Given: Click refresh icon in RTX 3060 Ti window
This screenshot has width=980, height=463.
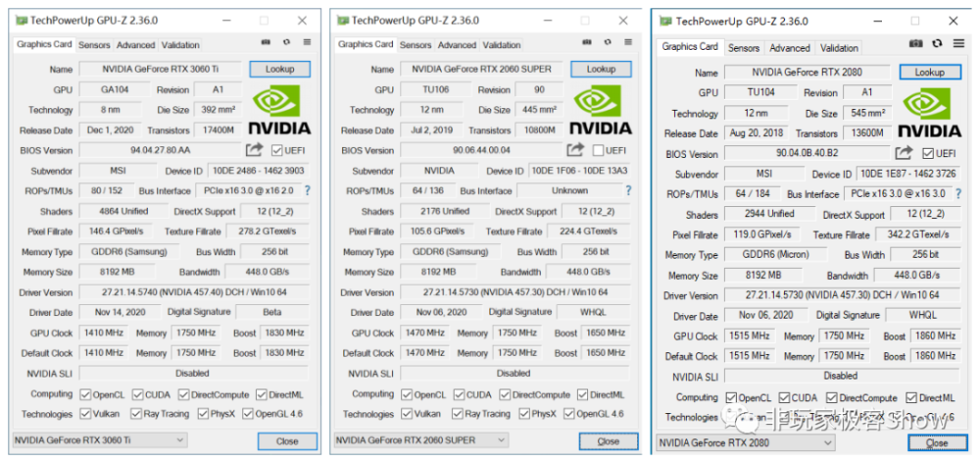Looking at the screenshot, I should click(x=286, y=42).
